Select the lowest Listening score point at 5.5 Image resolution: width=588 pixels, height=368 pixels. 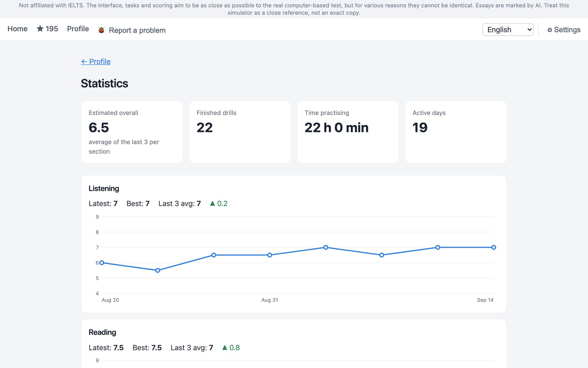(x=158, y=270)
